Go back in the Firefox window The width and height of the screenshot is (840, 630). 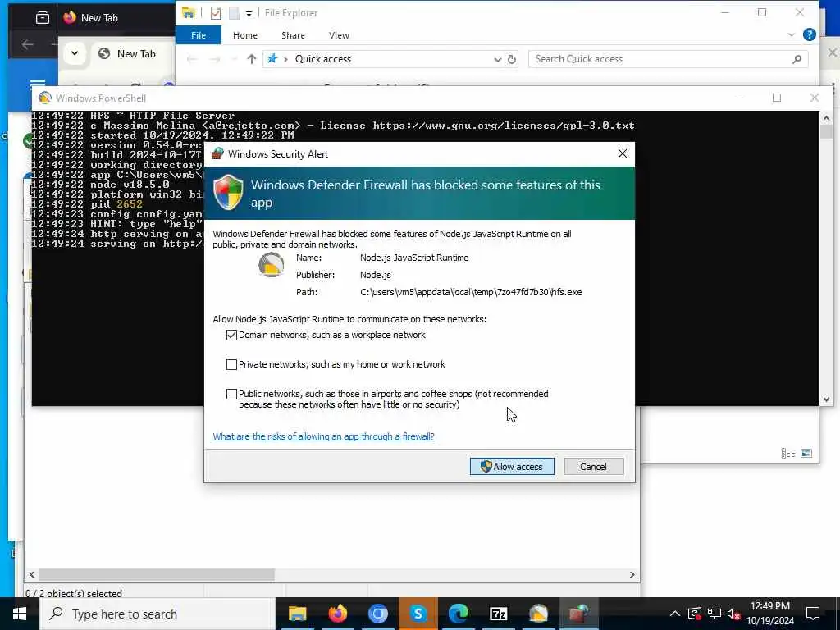click(28, 45)
